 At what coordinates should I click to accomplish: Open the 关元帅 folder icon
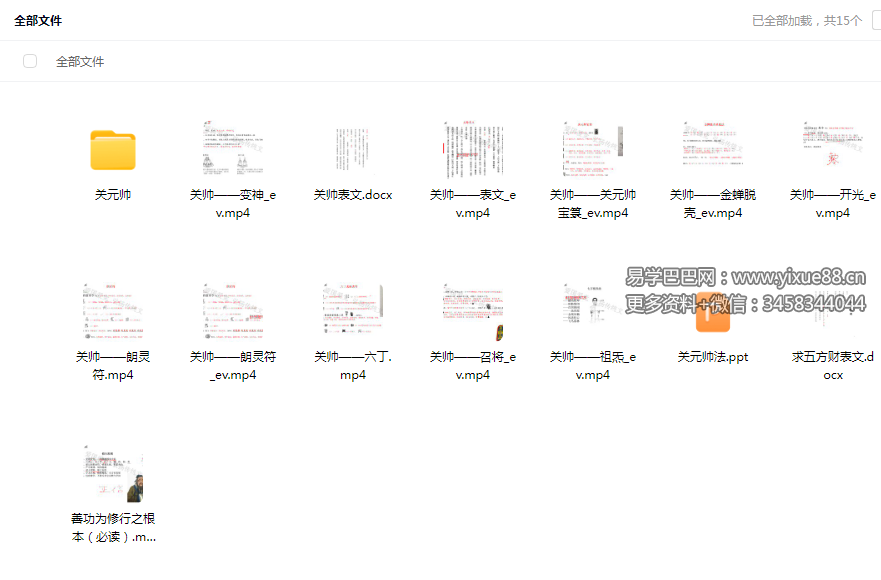coord(113,150)
